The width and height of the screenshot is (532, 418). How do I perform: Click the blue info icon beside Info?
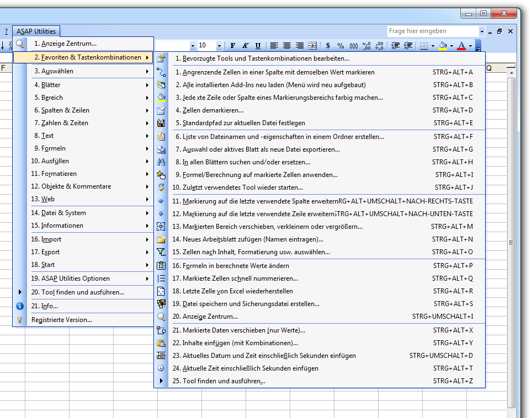[20, 306]
